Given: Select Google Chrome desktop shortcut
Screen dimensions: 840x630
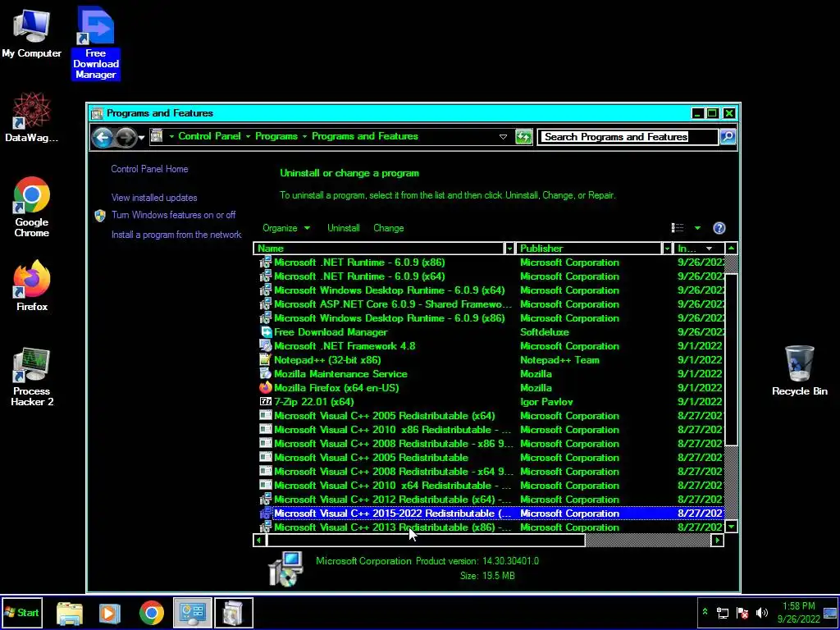Looking at the screenshot, I should click(x=32, y=208).
